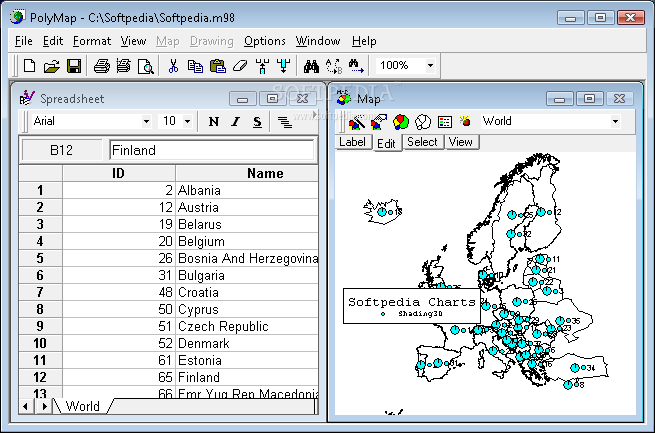Click the pie chart icon in Map toolbar
Screen dimensions: 655x433
point(401,122)
